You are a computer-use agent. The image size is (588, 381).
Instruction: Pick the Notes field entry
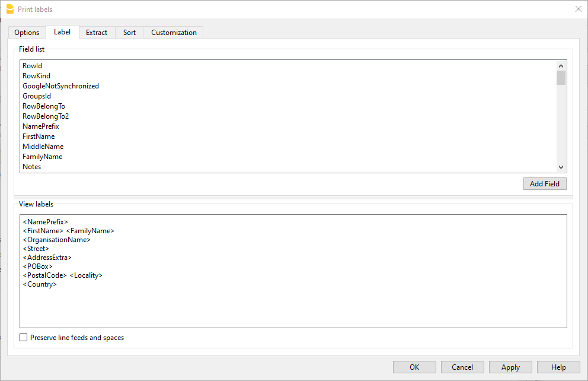click(32, 167)
